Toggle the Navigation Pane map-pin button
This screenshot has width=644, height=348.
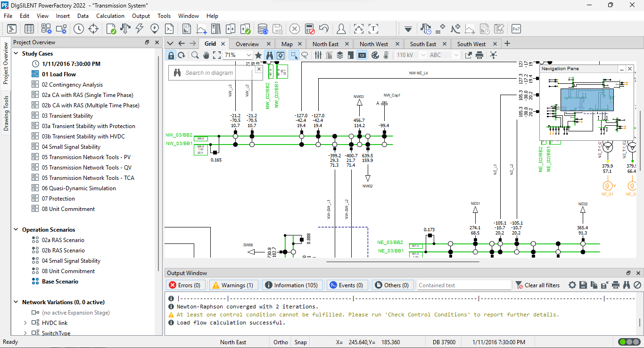(281, 55)
